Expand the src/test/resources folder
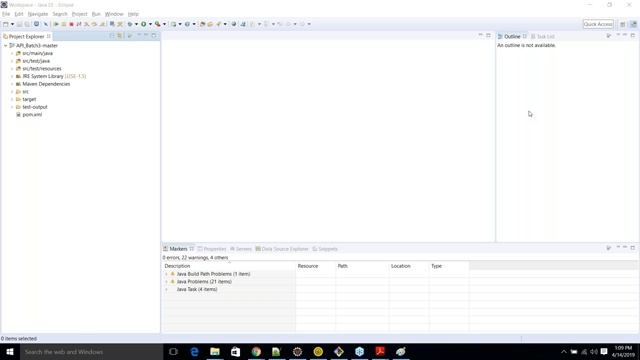 pos(12,69)
